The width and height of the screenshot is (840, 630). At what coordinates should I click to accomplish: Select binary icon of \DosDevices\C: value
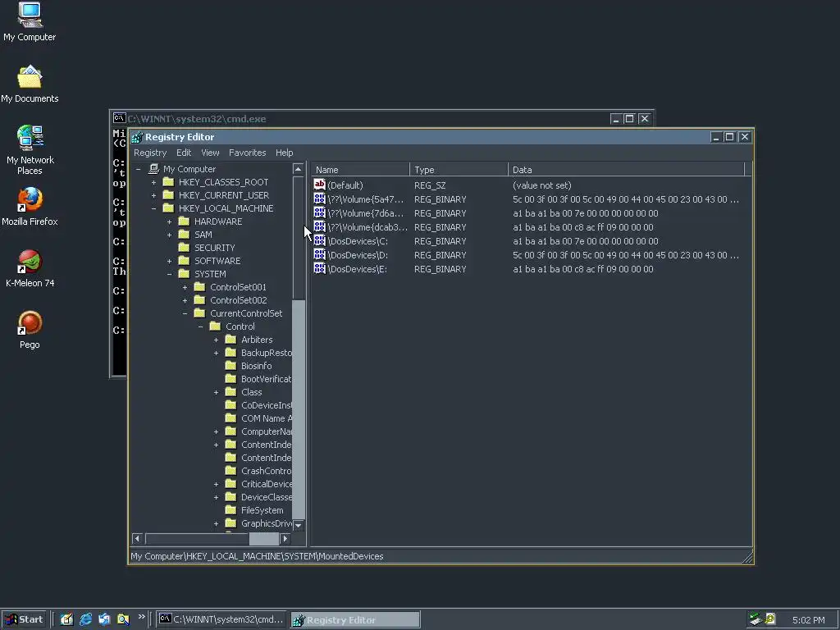[320, 240]
